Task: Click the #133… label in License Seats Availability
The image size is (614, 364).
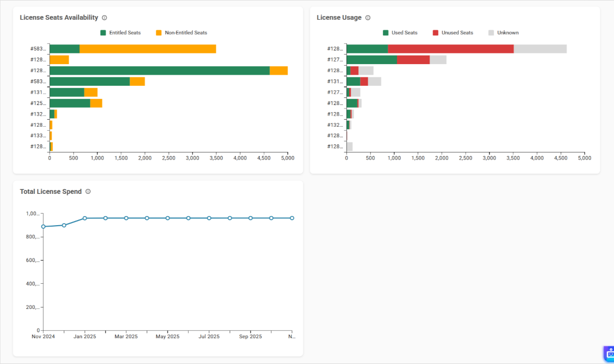Action: [x=38, y=136]
